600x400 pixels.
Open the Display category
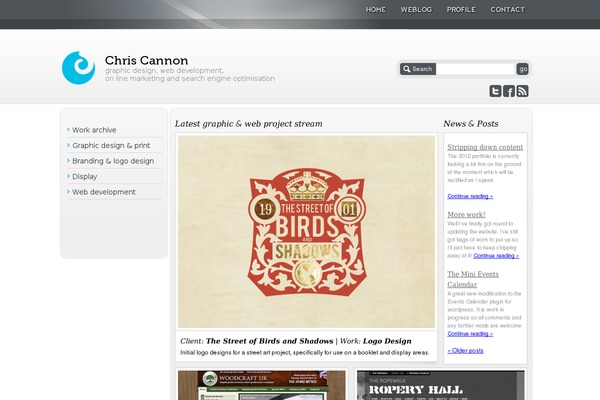85,176
